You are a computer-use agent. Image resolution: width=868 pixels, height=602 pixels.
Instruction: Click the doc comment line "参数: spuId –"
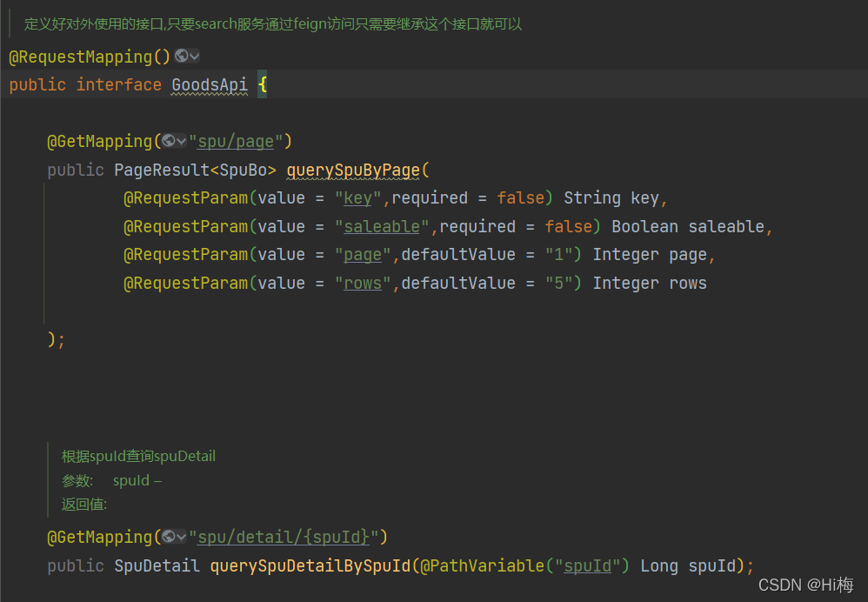pos(111,481)
